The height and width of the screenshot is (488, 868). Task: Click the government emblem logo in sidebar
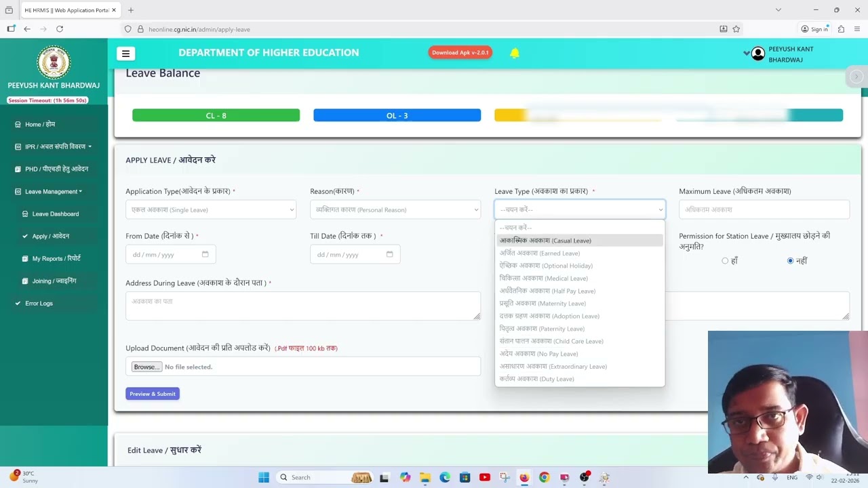(x=54, y=62)
